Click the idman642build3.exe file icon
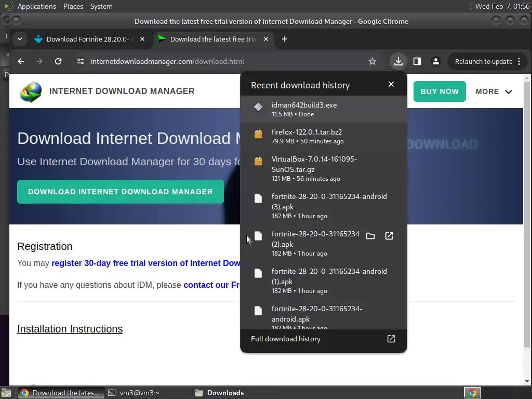Image resolution: width=532 pixels, height=399 pixels. [x=258, y=107]
